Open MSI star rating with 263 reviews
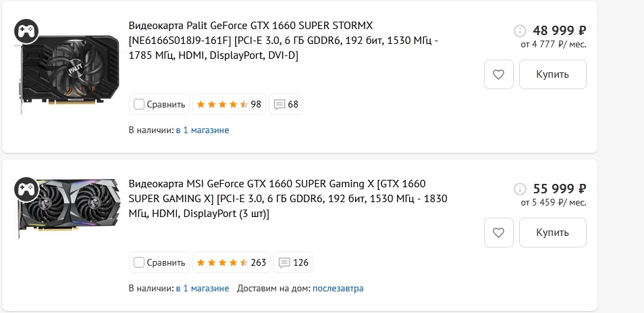Image resolution: width=644 pixels, height=313 pixels. [x=231, y=262]
